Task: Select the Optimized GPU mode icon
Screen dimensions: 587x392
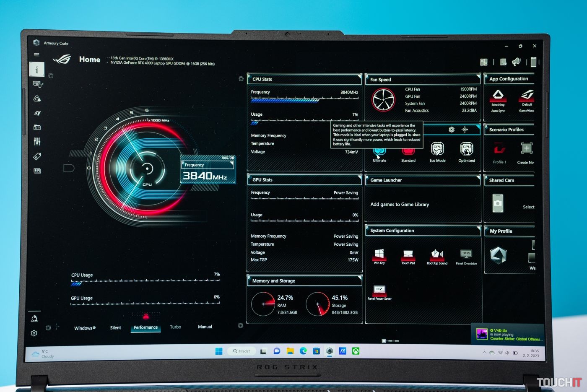Action: (x=466, y=149)
